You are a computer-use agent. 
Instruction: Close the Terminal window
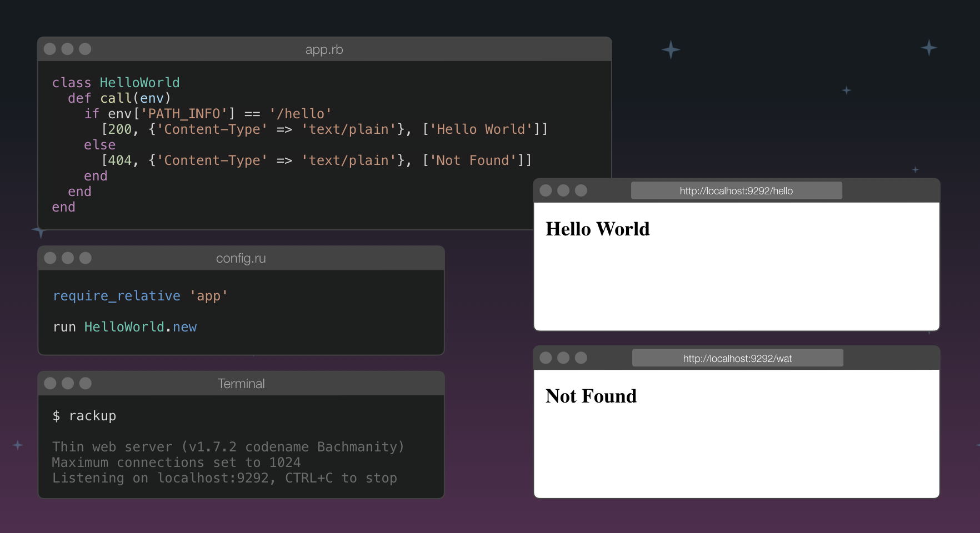click(50, 383)
